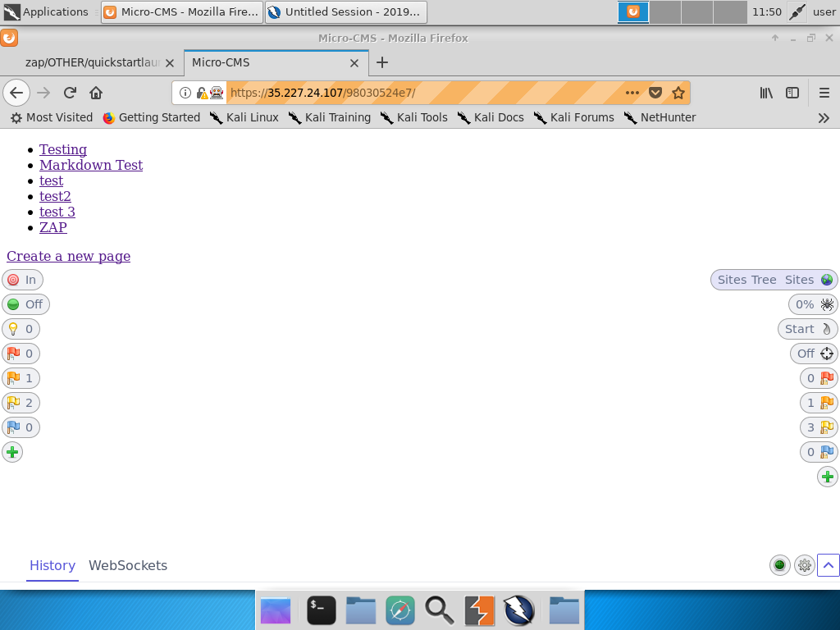Open HUD settings gear
The image size is (840, 630).
tap(805, 565)
